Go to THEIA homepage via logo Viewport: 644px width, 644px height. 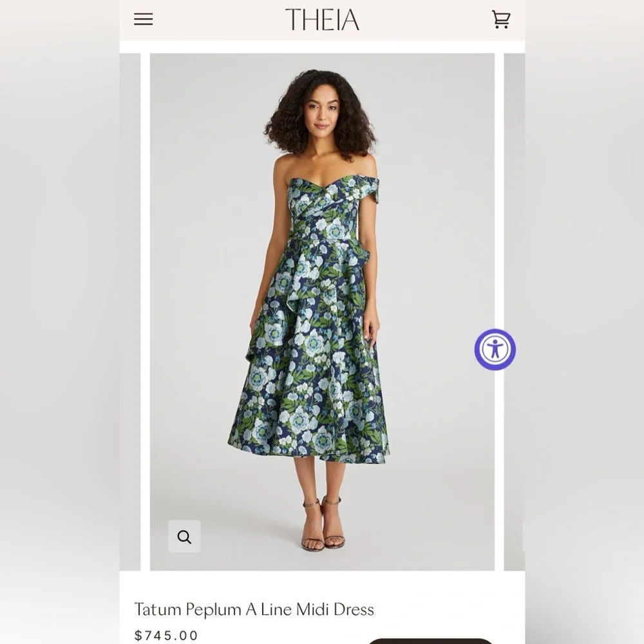(322, 20)
